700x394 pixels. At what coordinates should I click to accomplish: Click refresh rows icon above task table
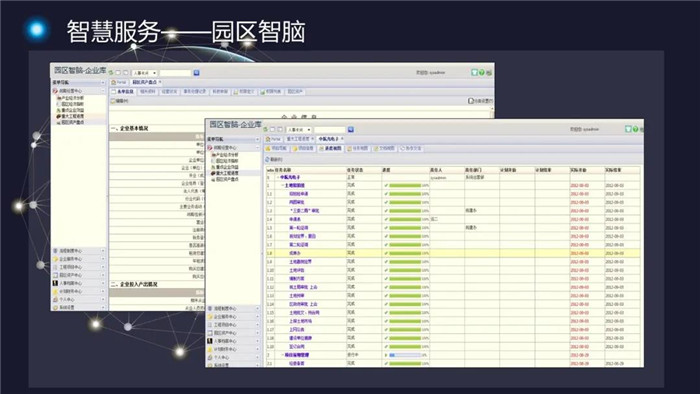coord(267,159)
